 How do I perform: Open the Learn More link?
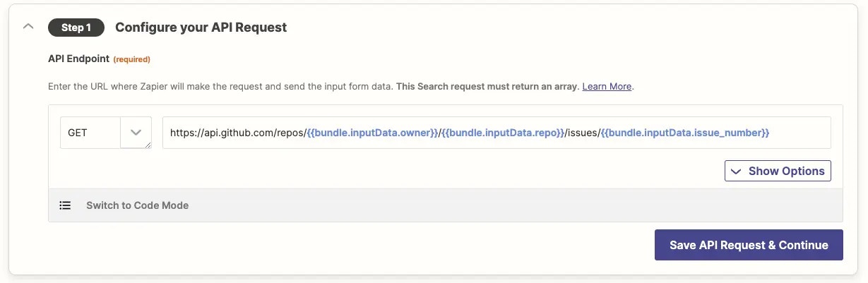coord(607,86)
